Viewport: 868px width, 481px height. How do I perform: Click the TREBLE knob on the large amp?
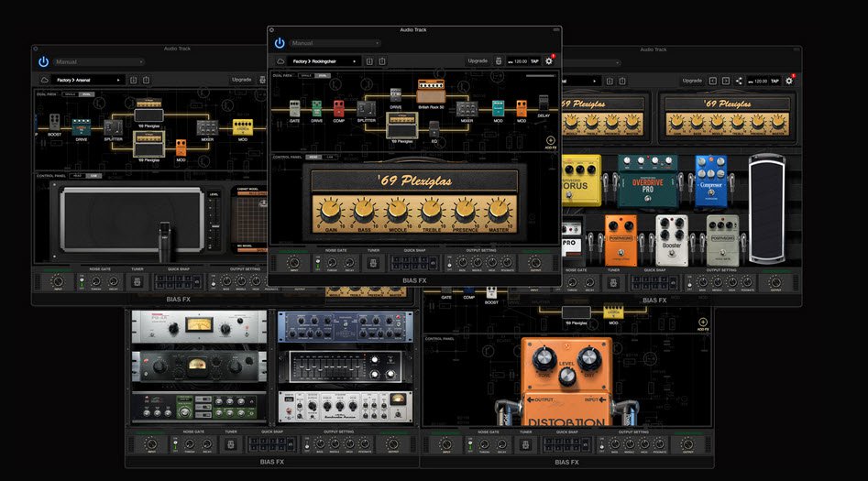[x=431, y=211]
